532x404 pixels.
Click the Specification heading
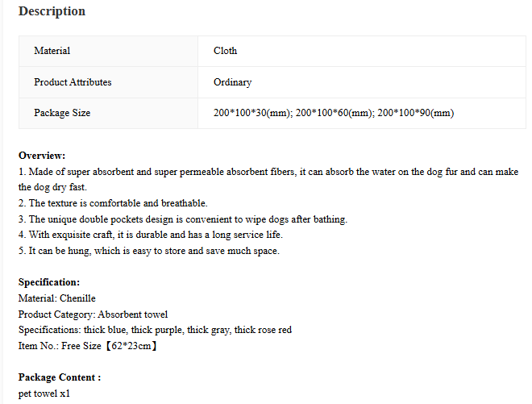coord(49,282)
